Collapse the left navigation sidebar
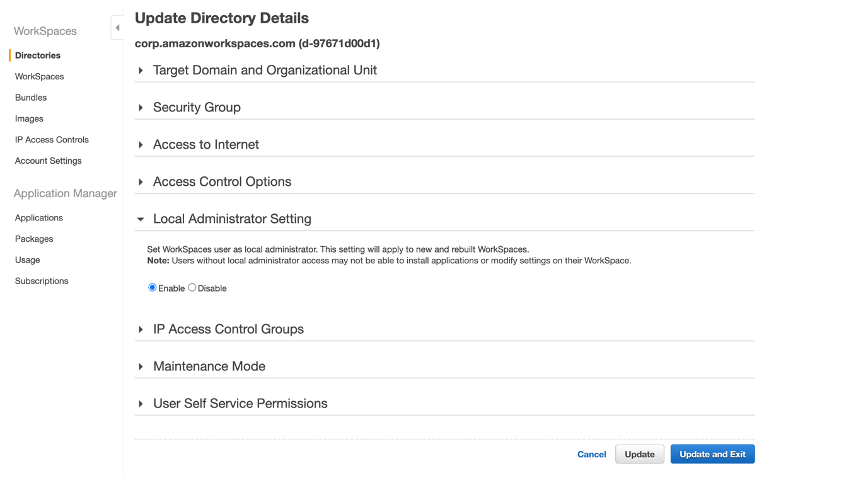This screenshot has width=868, height=478. tap(117, 27)
